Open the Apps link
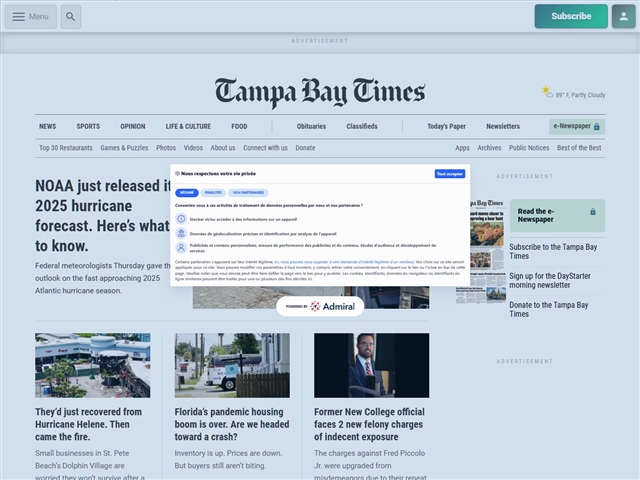640x480 pixels. tap(462, 148)
